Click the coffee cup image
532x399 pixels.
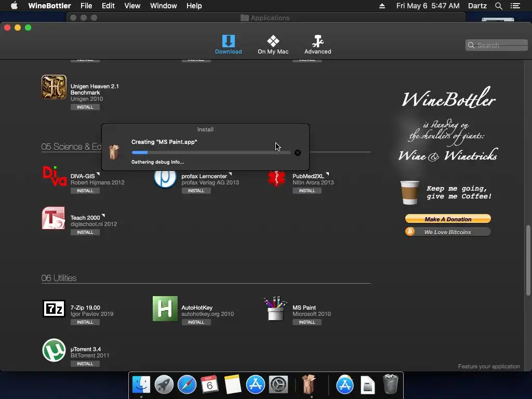coord(410,193)
